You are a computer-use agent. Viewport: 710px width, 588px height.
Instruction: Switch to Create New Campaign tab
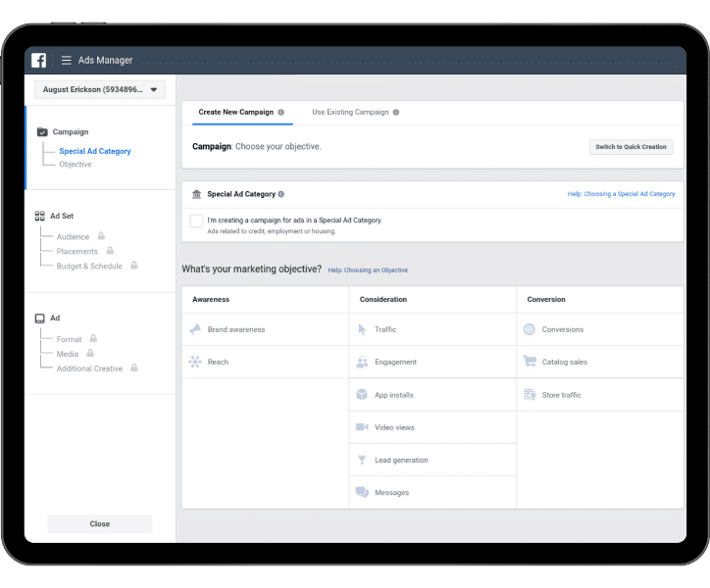click(x=236, y=112)
